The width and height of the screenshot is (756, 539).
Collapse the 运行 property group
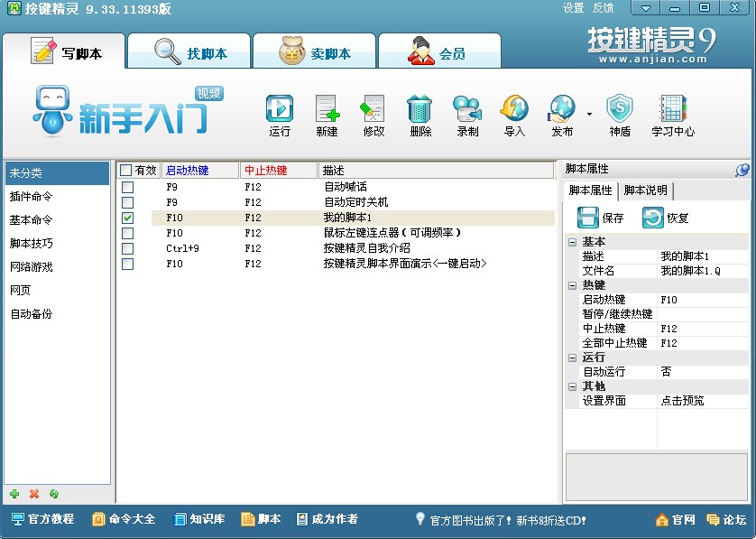point(572,358)
